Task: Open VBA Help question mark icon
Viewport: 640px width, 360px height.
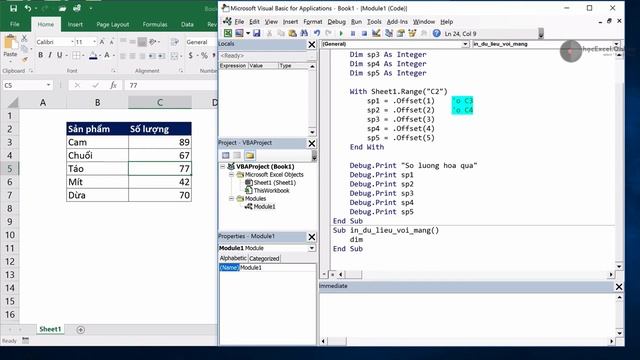Action: click(436, 33)
